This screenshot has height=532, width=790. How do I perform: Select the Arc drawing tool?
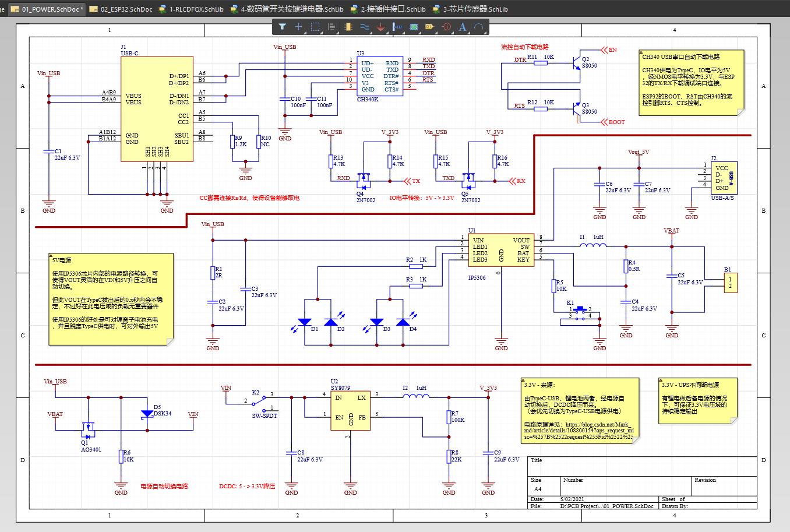(479, 27)
